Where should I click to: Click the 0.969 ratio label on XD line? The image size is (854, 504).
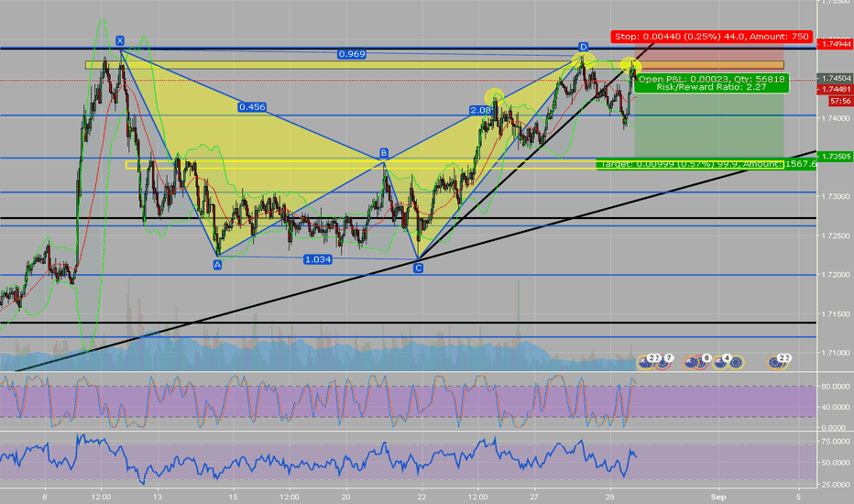(x=352, y=54)
